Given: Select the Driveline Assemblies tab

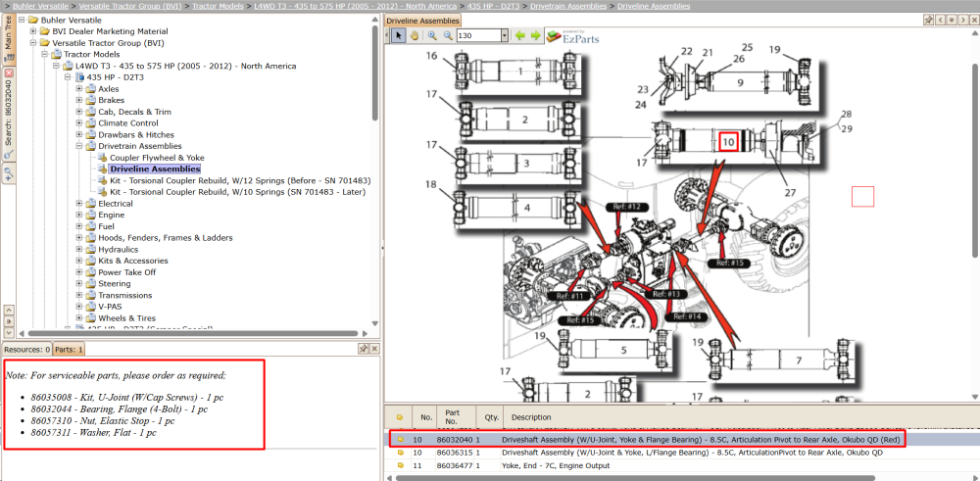Looking at the screenshot, I should 422,21.
